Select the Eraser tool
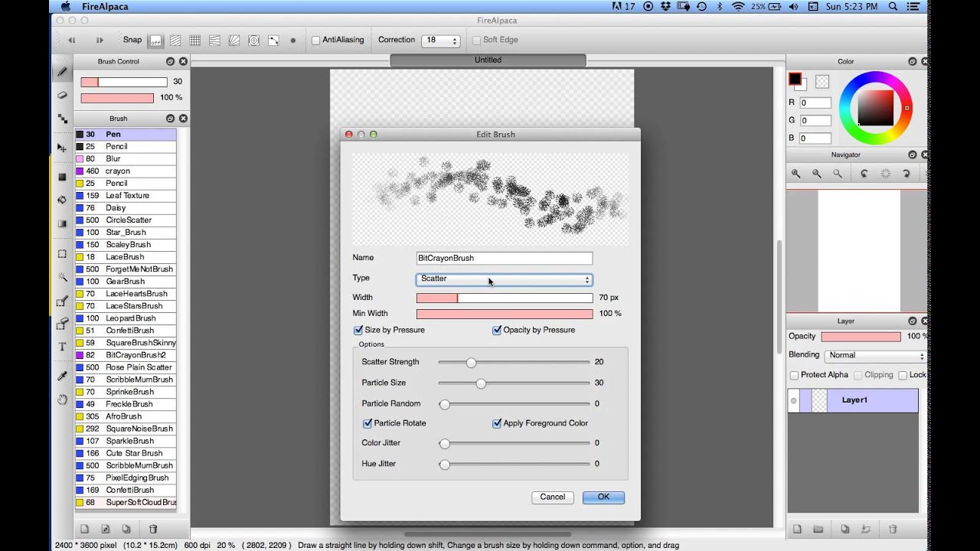Screen dimensions: 980x551 62,96
